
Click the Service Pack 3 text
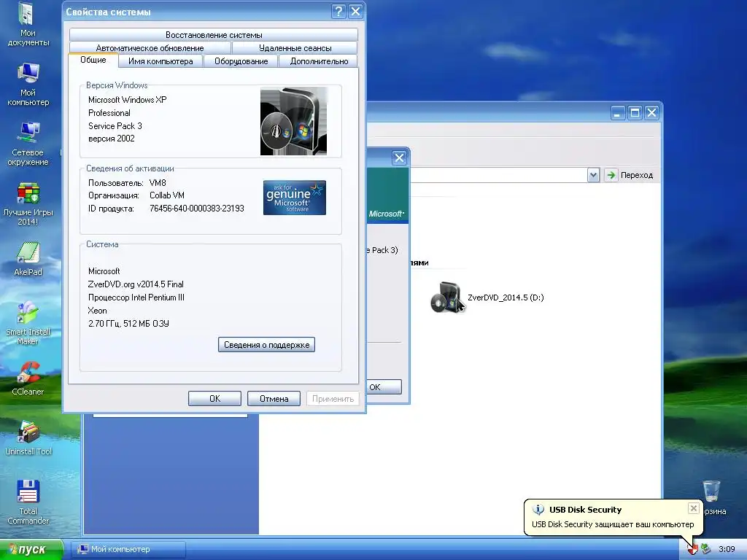point(115,125)
